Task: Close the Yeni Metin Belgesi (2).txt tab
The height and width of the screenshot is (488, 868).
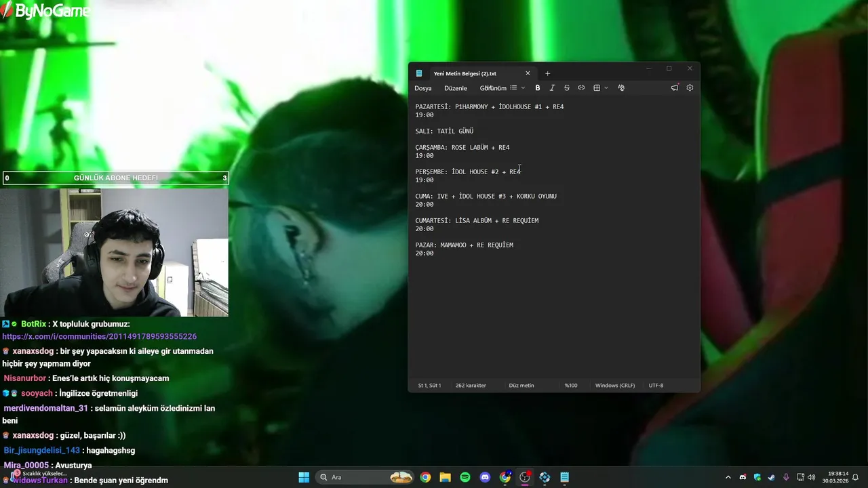Action: 528,73
